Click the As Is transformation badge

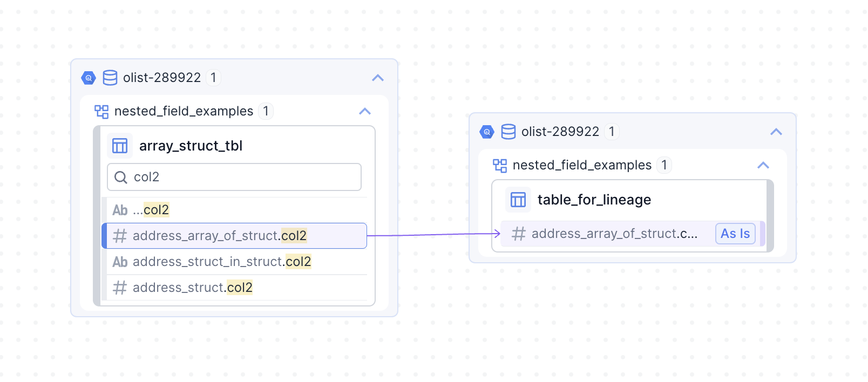[x=735, y=234]
